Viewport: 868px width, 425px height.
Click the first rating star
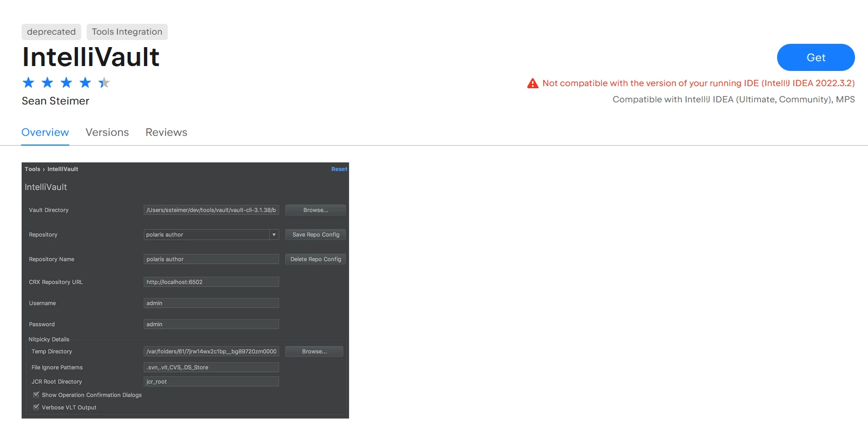(29, 82)
